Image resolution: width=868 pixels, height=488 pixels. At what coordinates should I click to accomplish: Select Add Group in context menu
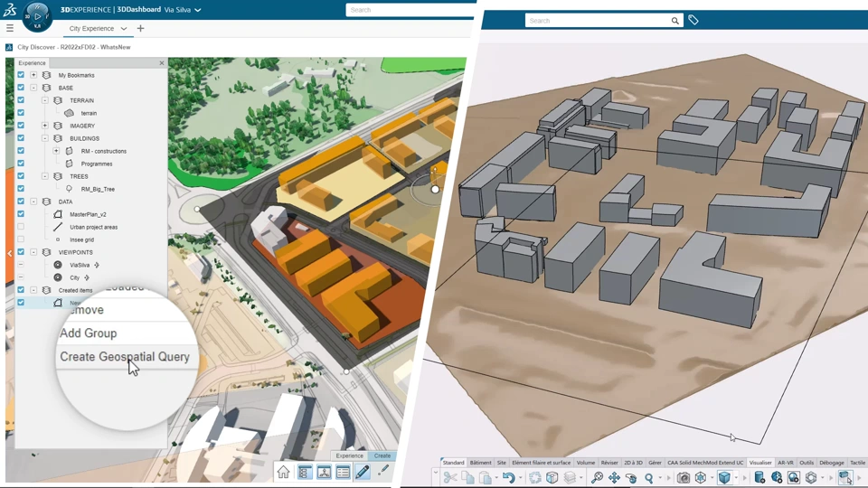point(89,333)
